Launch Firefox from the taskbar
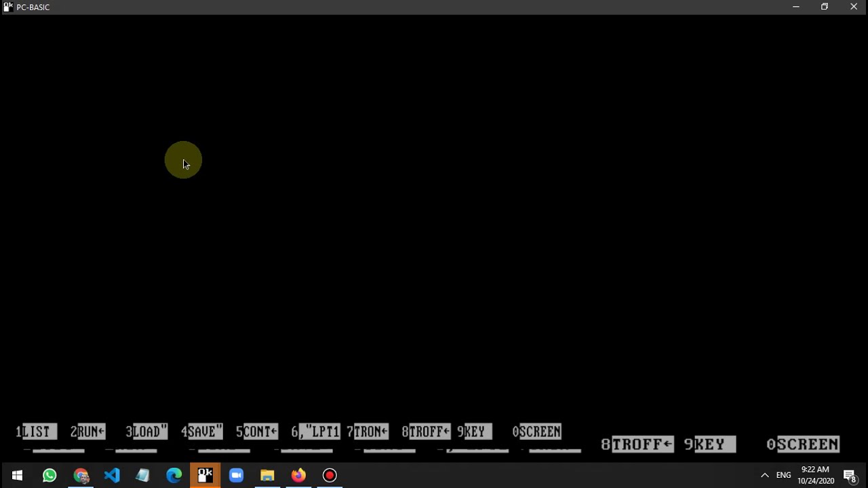 298,475
